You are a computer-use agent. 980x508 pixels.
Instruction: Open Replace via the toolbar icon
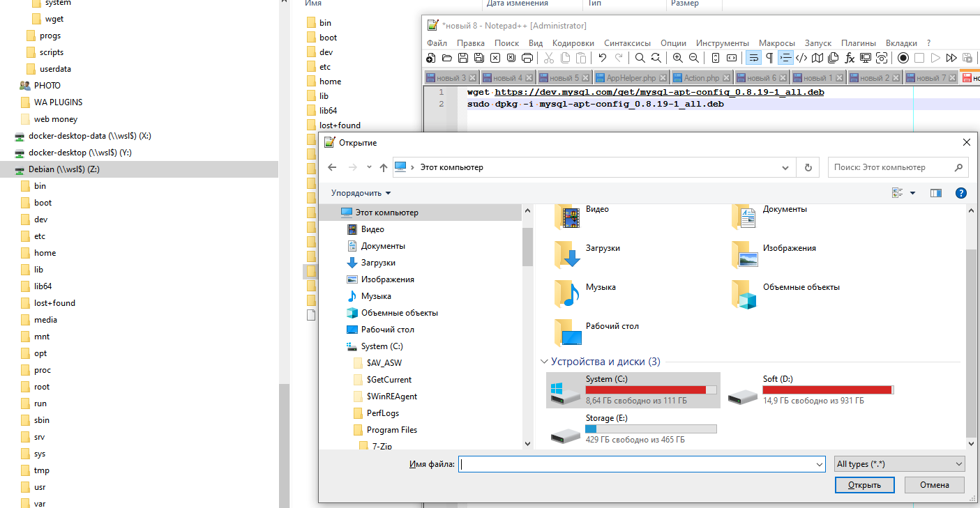(656, 58)
